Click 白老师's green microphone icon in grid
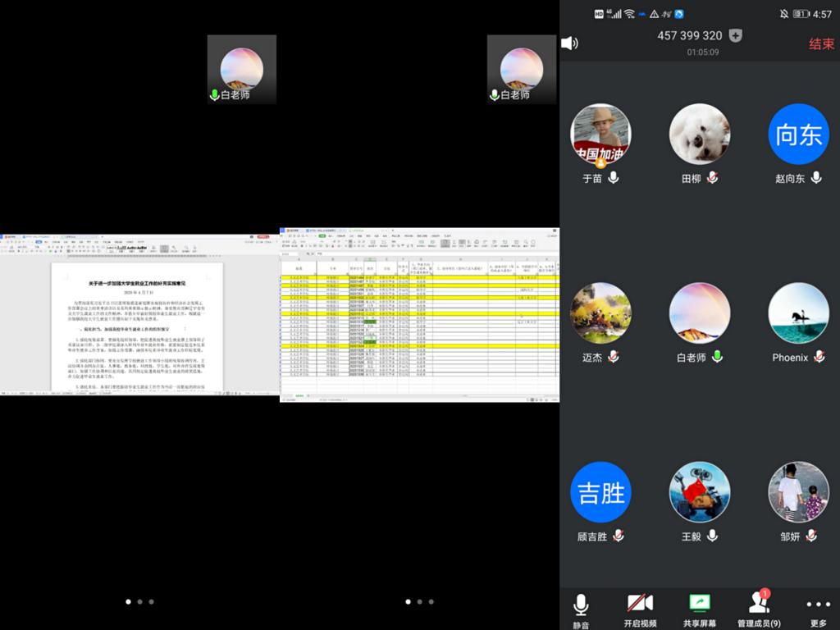This screenshot has width=840, height=630. (x=718, y=357)
